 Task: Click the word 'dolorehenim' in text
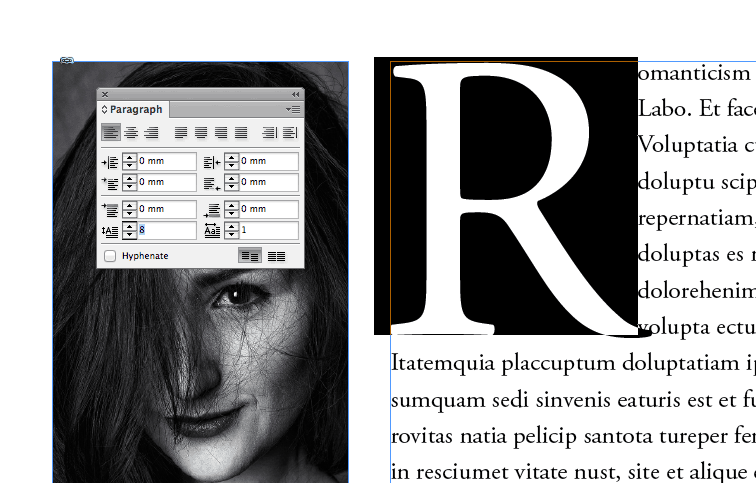click(x=697, y=291)
